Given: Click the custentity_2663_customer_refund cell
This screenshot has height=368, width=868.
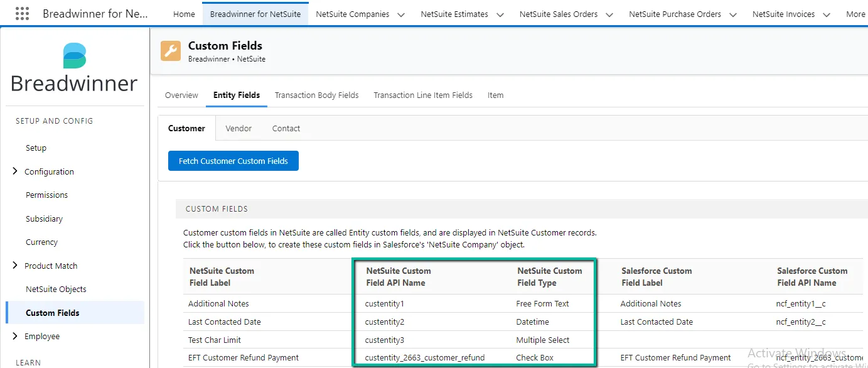Looking at the screenshot, I should click(x=425, y=358).
